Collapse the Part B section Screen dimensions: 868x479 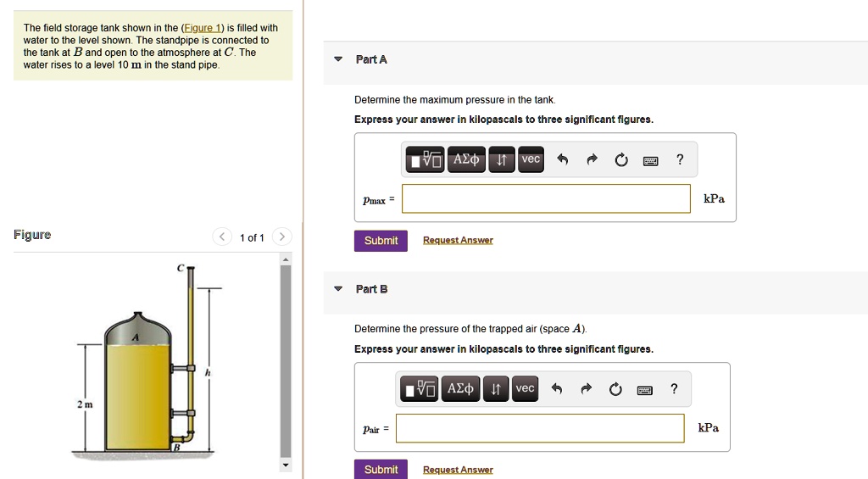click(338, 289)
